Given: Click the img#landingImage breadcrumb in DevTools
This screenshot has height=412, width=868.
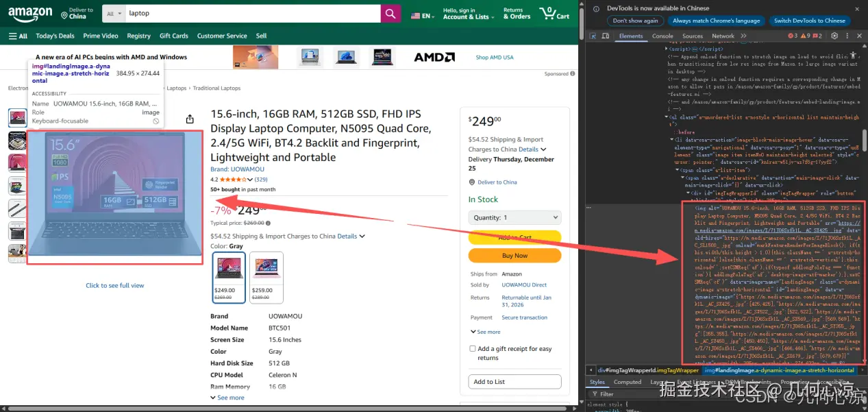Looking at the screenshot, I should point(780,370).
